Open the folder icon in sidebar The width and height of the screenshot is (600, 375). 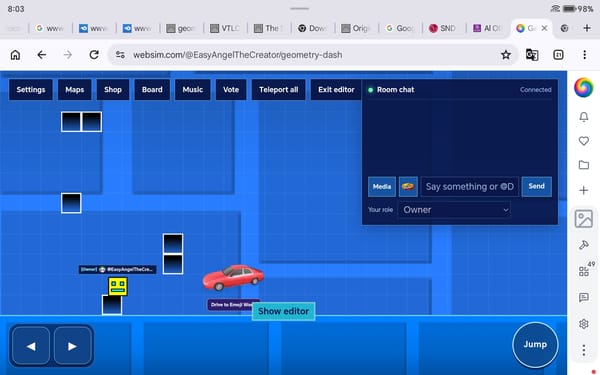point(584,165)
